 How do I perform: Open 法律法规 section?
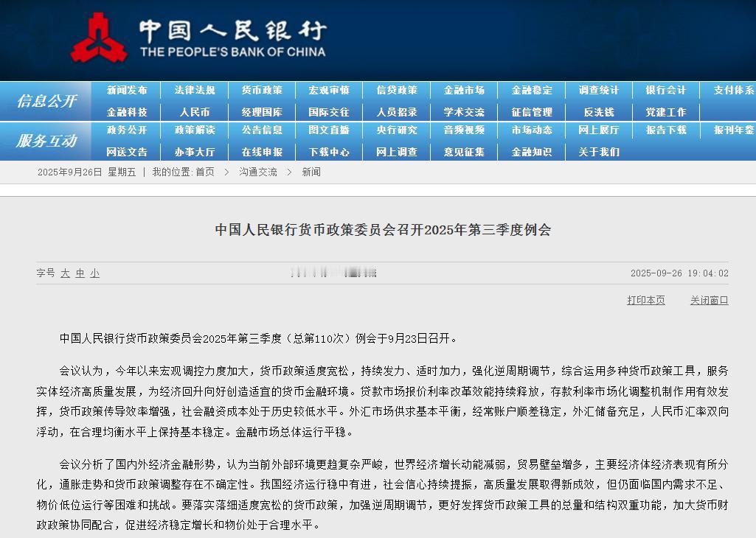[194, 90]
